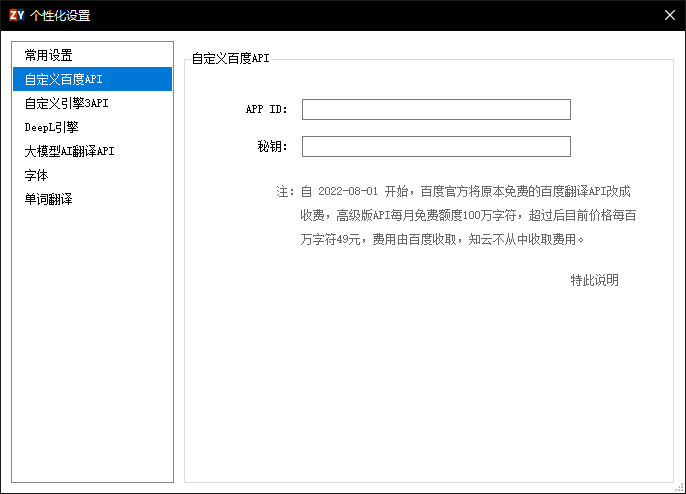The height and width of the screenshot is (494, 686).
Task: Click the 个性化设置 title bar text
Action: pyautogui.click(x=60, y=15)
